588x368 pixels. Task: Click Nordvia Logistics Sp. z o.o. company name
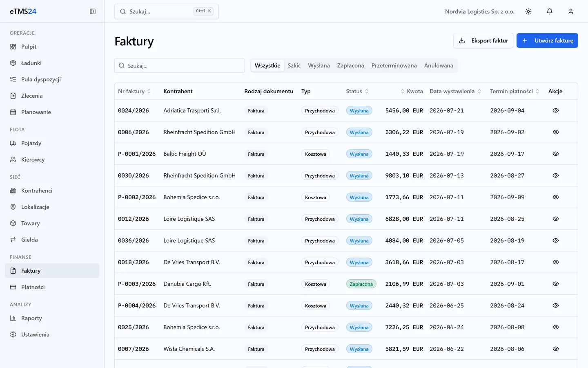pyautogui.click(x=480, y=11)
